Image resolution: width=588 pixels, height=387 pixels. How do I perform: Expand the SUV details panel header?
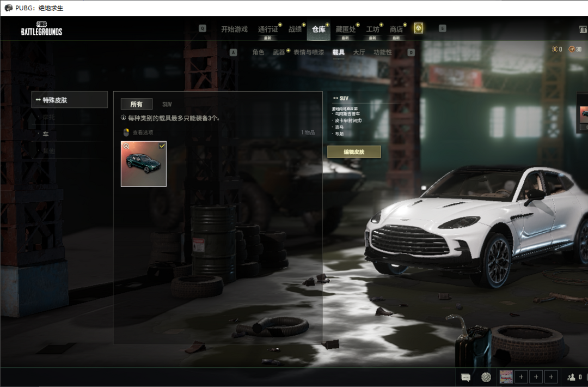(341, 98)
